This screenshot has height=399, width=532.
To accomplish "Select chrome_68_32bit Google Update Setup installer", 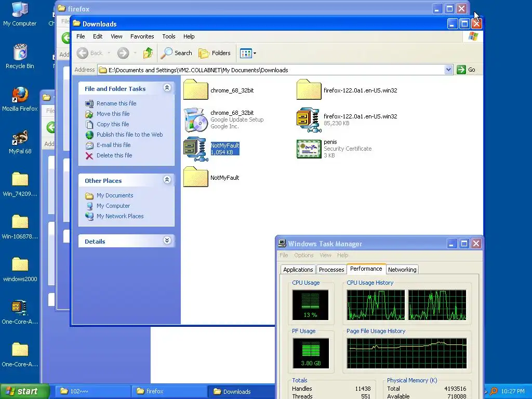I will click(195, 120).
